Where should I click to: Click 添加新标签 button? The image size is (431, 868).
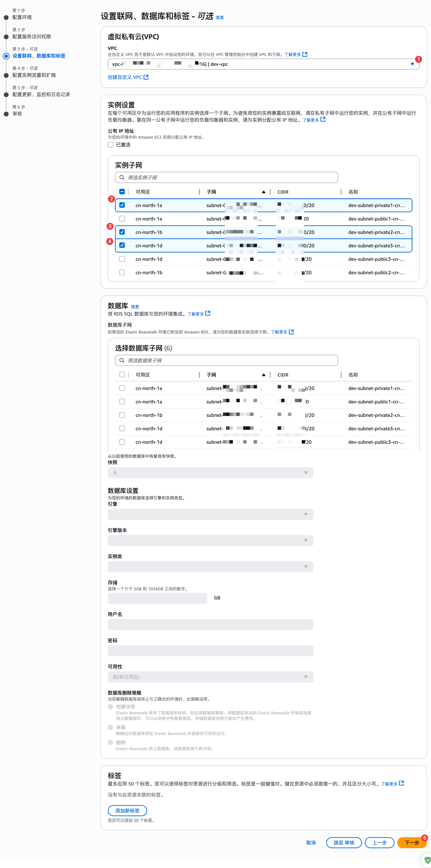click(x=127, y=811)
